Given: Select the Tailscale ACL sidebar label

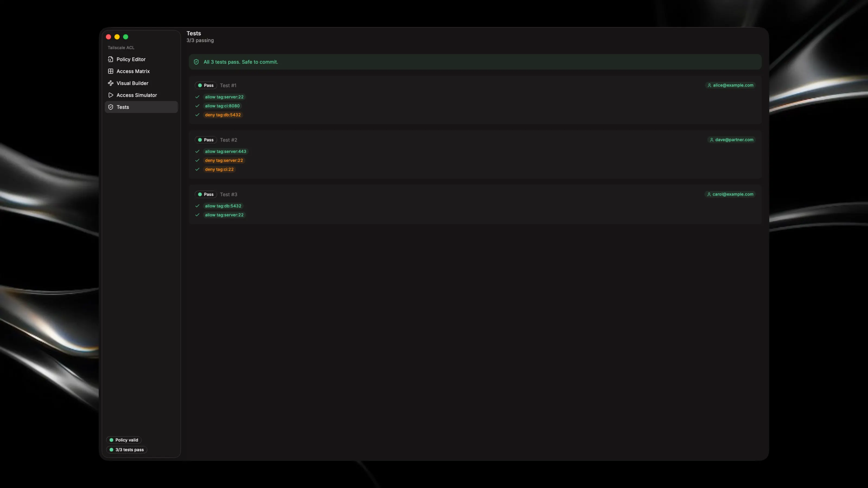Looking at the screenshot, I should [121, 47].
